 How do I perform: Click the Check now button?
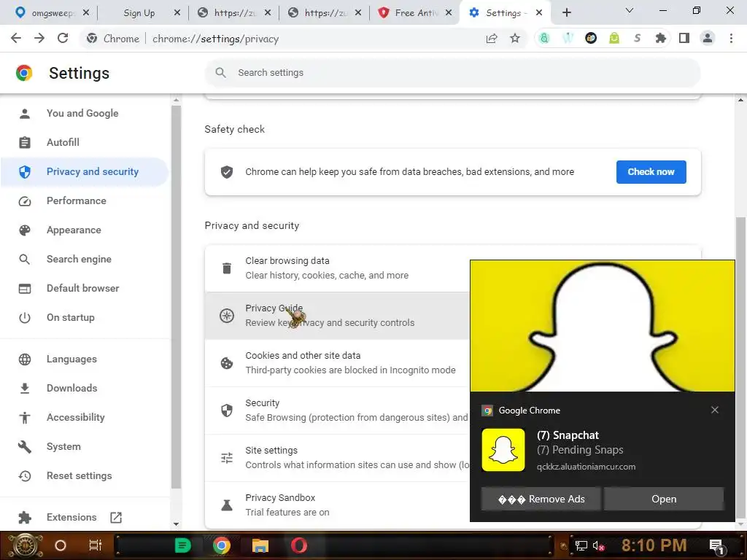point(651,172)
